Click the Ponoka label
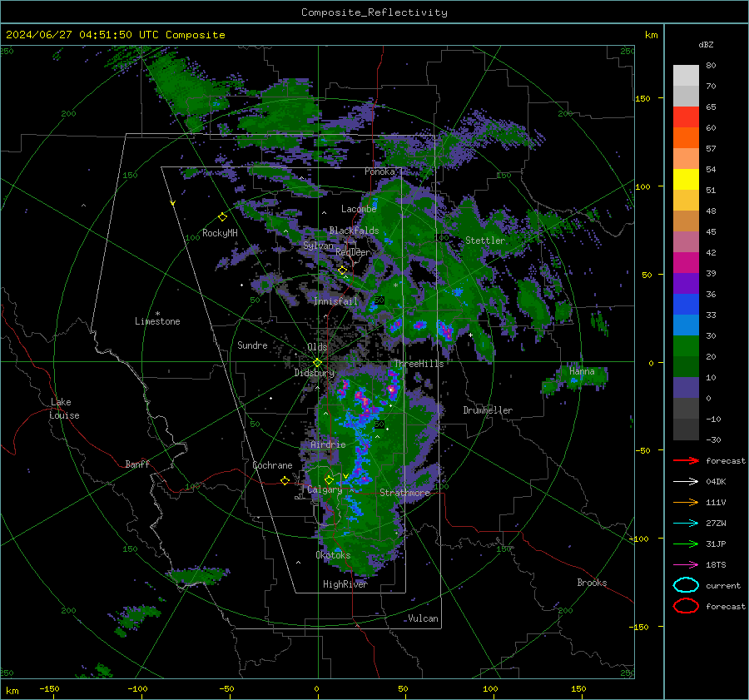This screenshot has width=749, height=700. (379, 171)
